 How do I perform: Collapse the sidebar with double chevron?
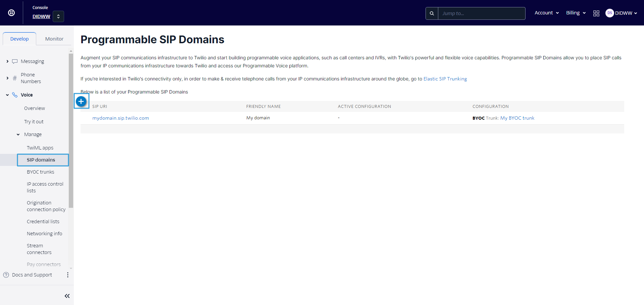67,296
